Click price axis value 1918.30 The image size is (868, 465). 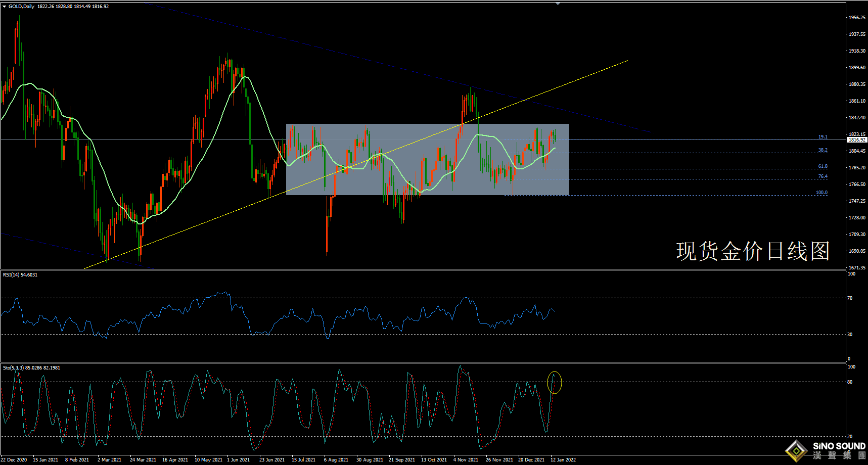(857, 51)
